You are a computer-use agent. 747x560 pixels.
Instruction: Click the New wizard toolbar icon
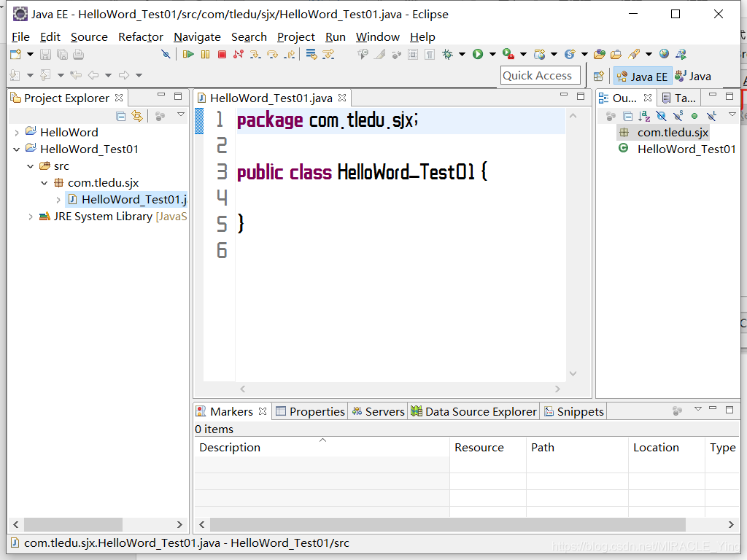coord(16,54)
